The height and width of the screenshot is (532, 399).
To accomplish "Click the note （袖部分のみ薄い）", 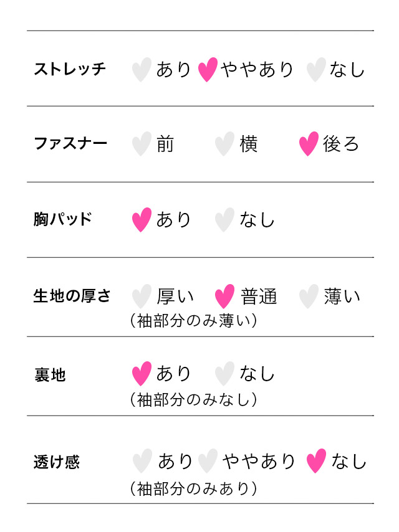I will point(193,321).
